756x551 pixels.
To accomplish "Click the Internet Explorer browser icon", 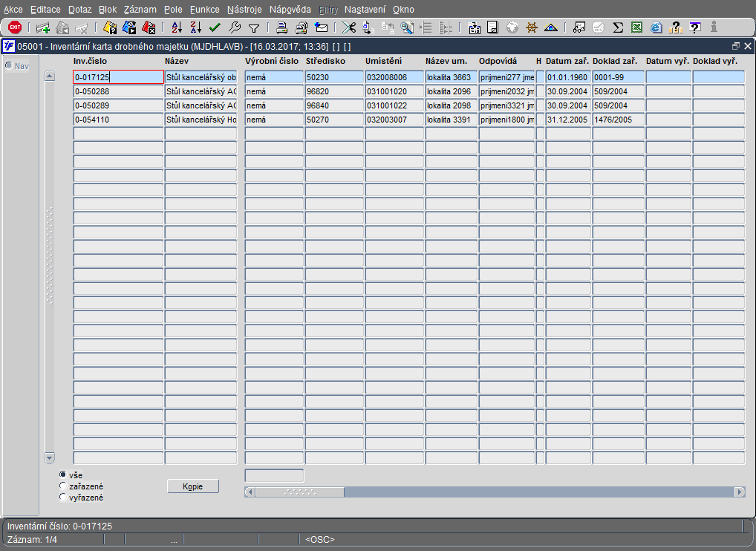I will (656, 27).
